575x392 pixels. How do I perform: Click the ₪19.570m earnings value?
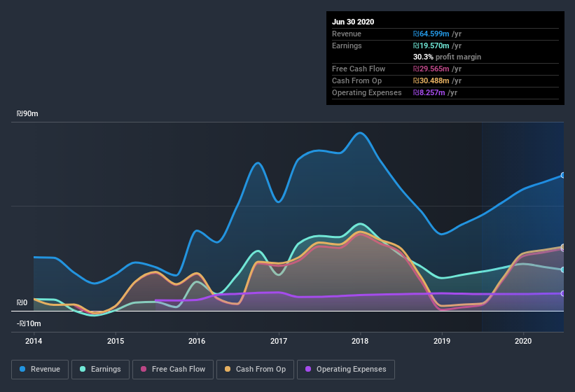(431, 45)
